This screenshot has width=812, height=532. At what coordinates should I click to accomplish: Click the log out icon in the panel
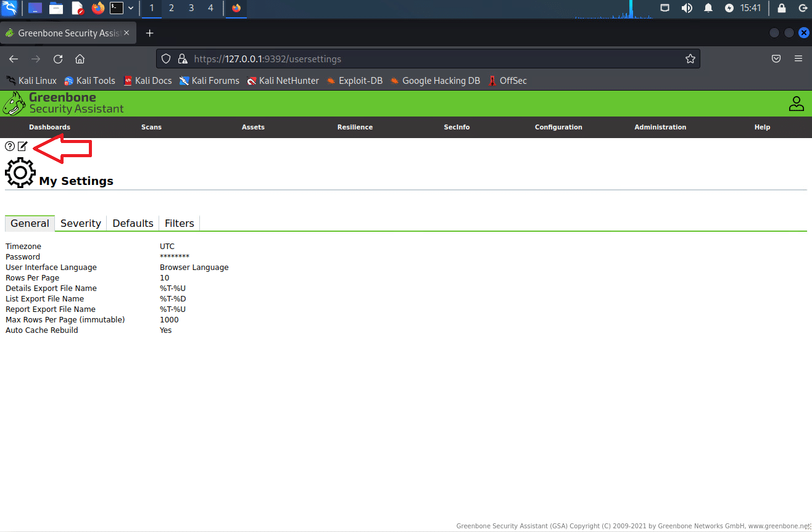click(x=803, y=8)
